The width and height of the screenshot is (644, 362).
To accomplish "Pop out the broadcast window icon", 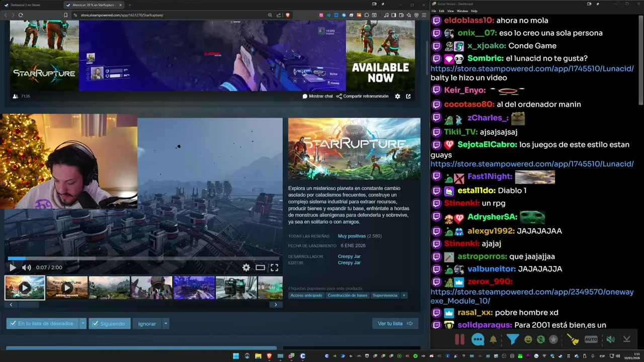I will (x=408, y=96).
